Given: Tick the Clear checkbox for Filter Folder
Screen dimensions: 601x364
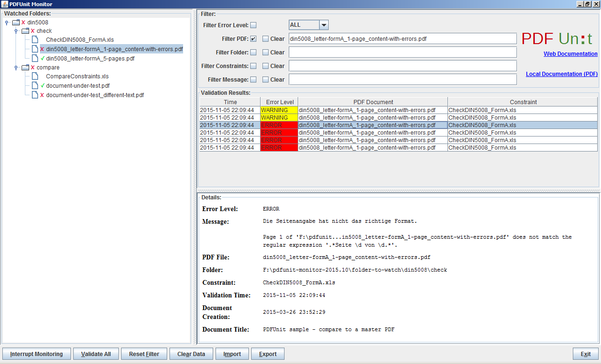Looking at the screenshot, I should [x=265, y=53].
